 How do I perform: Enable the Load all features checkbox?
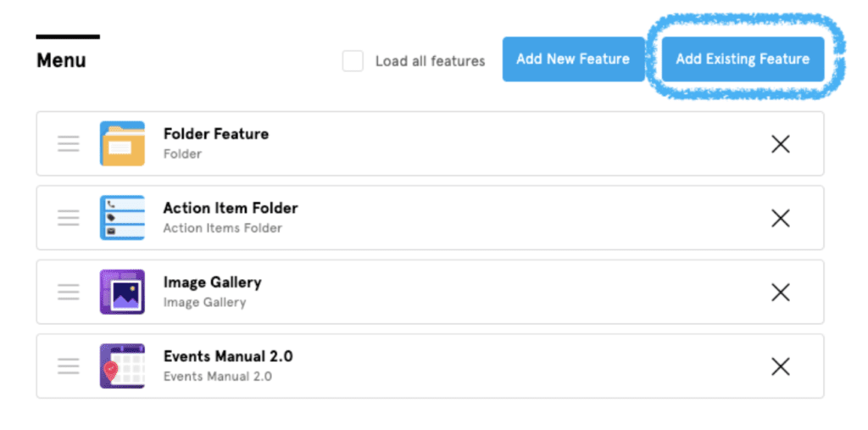(353, 61)
